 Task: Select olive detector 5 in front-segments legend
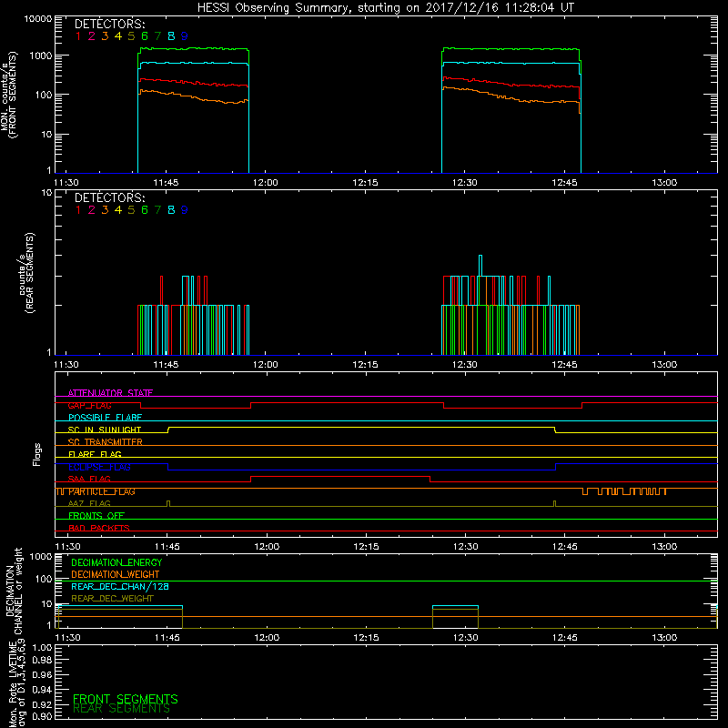tap(131, 36)
